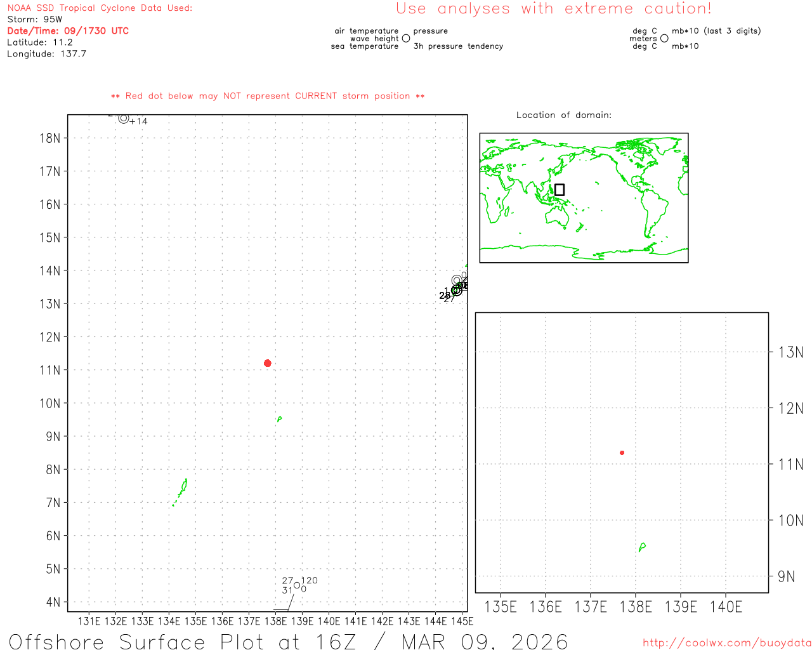Click 'Use analyses with extreme caution!' warning
The height and width of the screenshot is (650, 812).
[x=554, y=9]
